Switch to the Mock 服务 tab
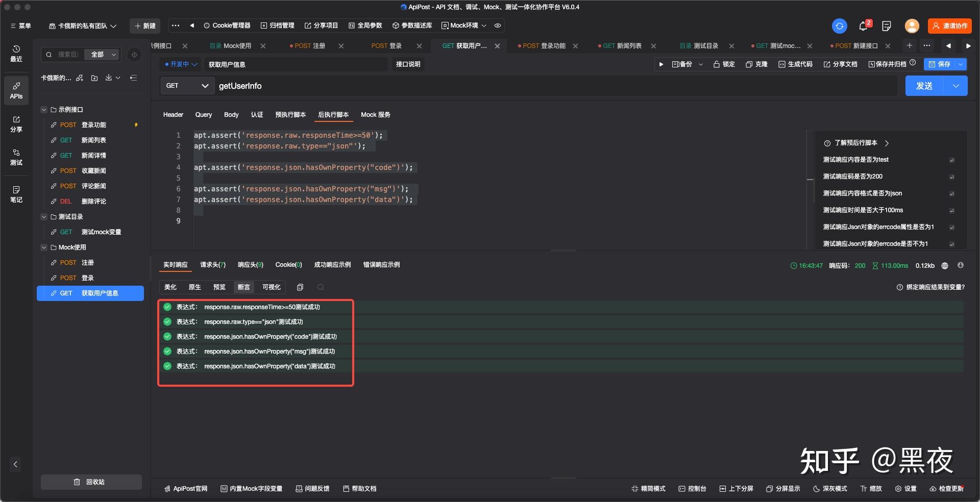 pos(376,115)
